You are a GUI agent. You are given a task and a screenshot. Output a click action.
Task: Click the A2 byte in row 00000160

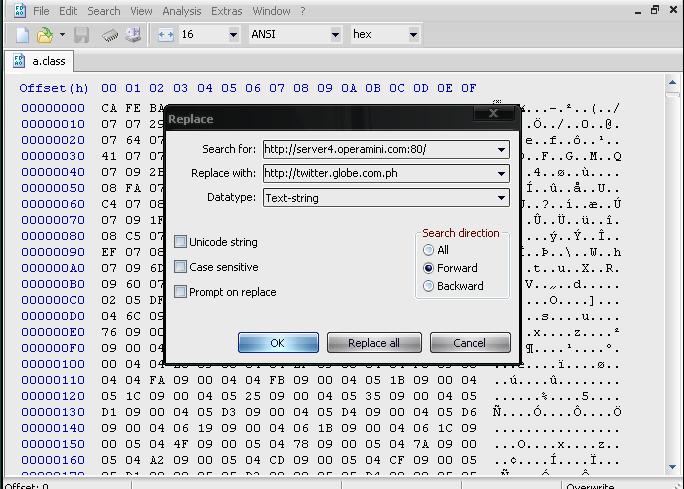pos(157,460)
